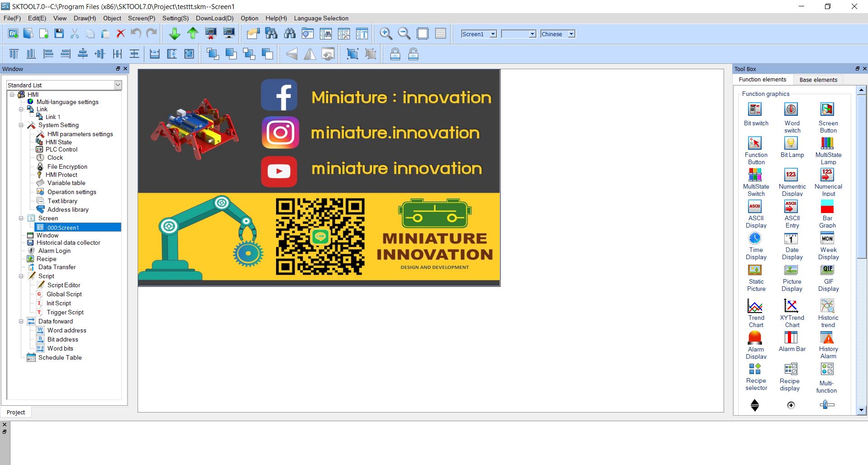
Task: Choose the Trend Chart element
Action: 755,312
